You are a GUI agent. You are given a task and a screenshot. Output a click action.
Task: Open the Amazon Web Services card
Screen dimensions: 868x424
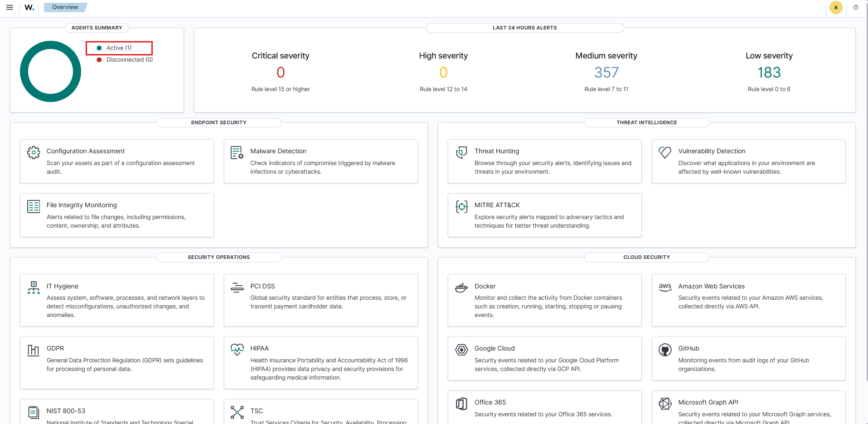[x=748, y=300]
